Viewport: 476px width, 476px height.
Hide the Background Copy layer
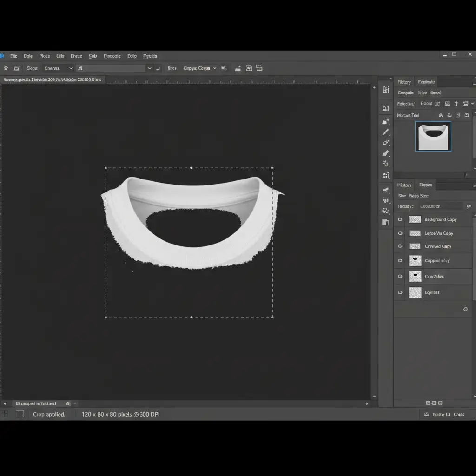pos(400,219)
